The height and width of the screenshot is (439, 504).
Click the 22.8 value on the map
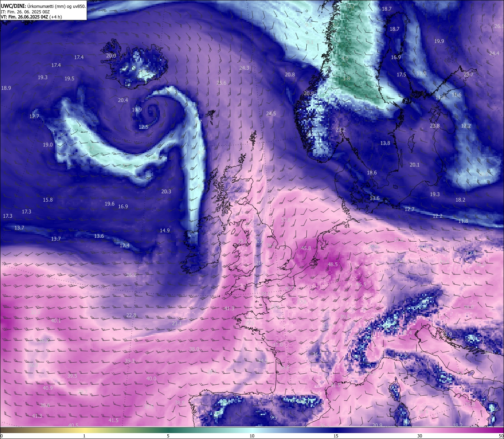click(131, 315)
